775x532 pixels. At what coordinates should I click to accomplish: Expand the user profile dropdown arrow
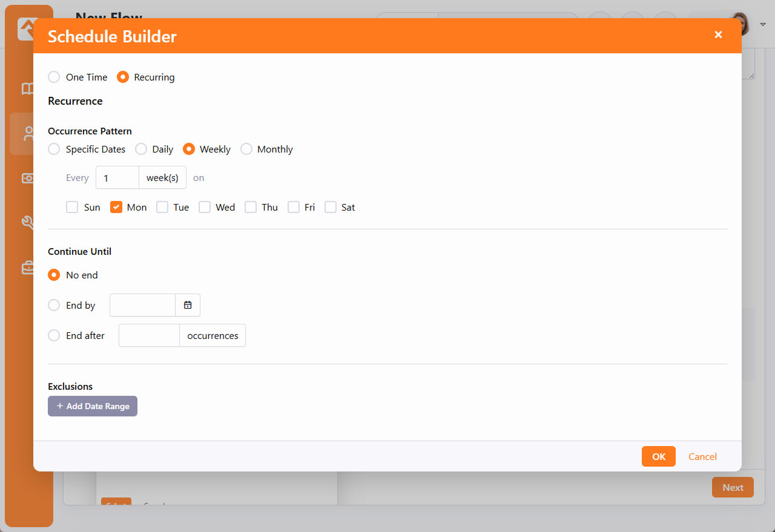coord(763,25)
